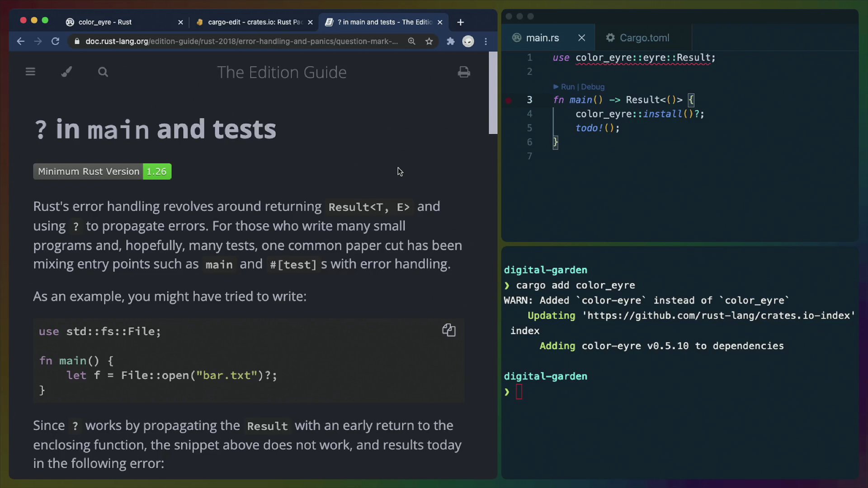Click the 'fn main()' text in editor
Screen dimensions: 868x488
point(578,100)
